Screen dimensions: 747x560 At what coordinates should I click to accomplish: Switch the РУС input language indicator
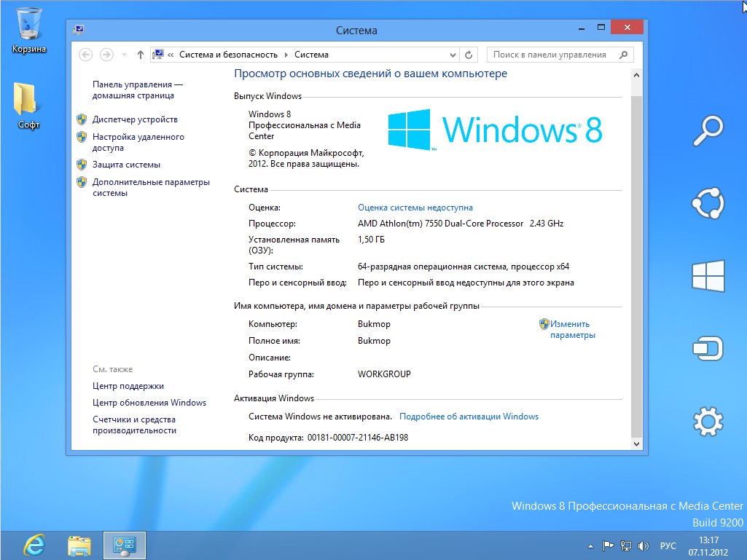[x=668, y=545]
